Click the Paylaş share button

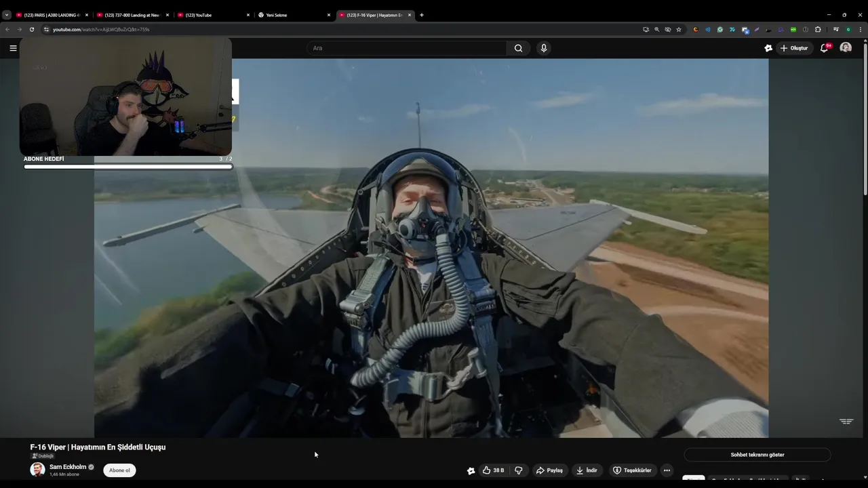click(x=549, y=470)
